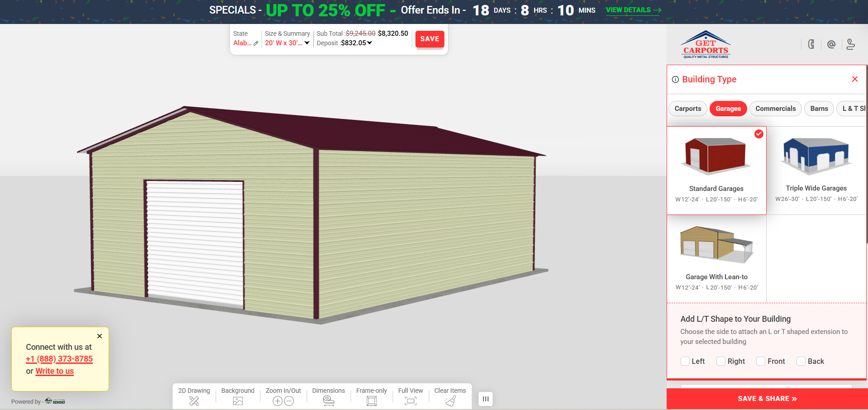Image resolution: width=868 pixels, height=410 pixels.
Task: Switch to the Carports tab
Action: coord(687,109)
